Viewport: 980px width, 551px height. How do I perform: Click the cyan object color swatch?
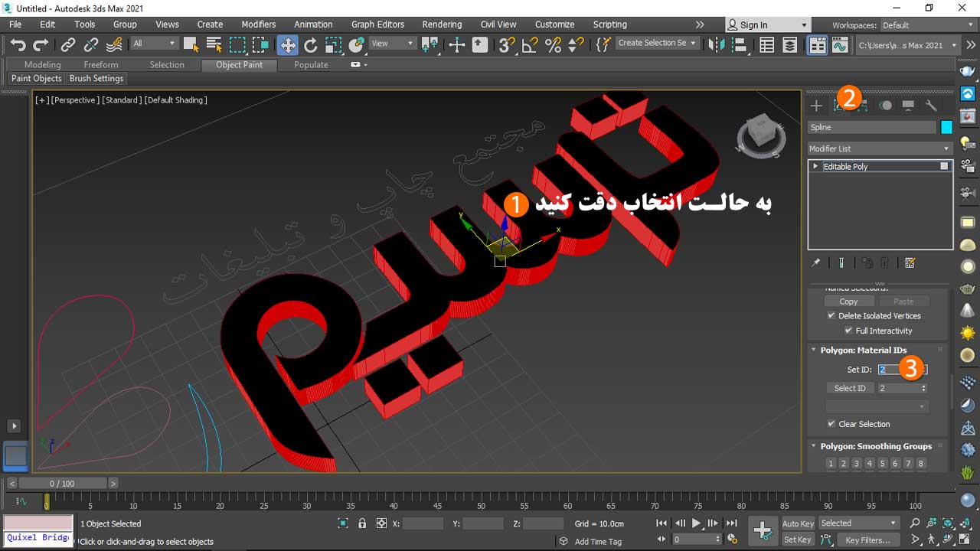[x=947, y=127]
